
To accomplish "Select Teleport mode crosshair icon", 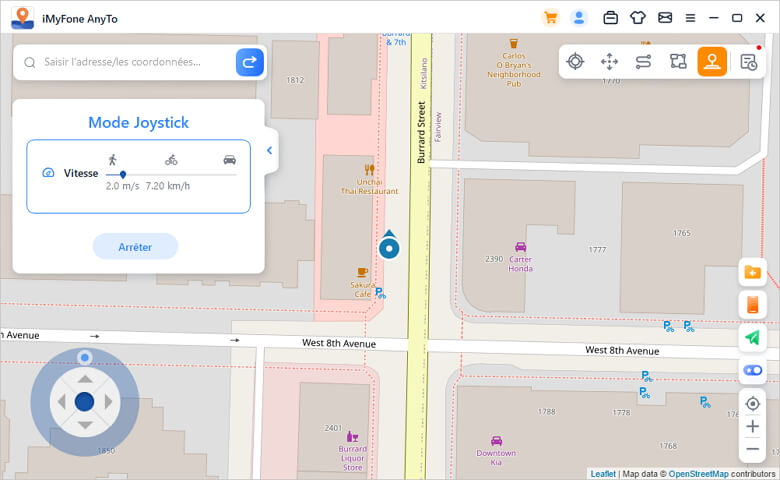I will pos(575,62).
